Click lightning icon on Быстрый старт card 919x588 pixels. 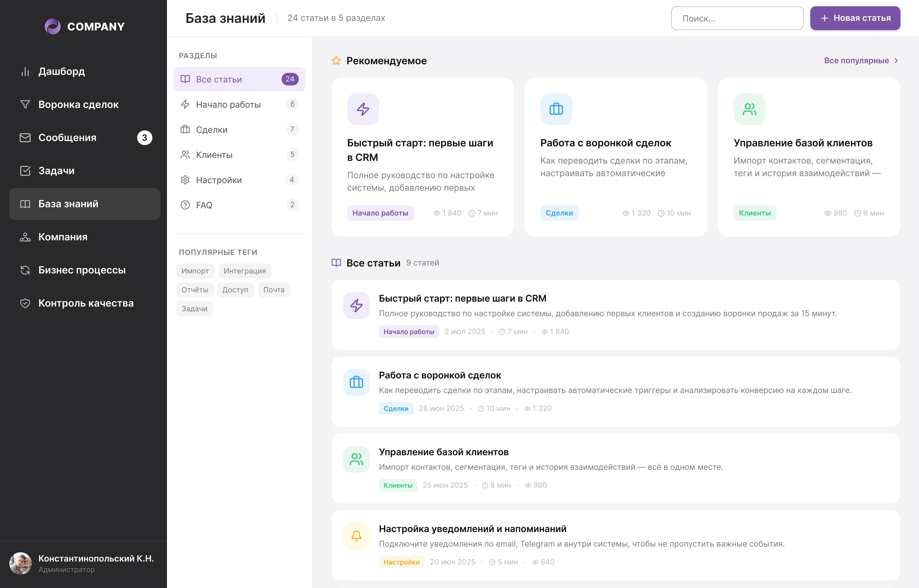pos(363,109)
